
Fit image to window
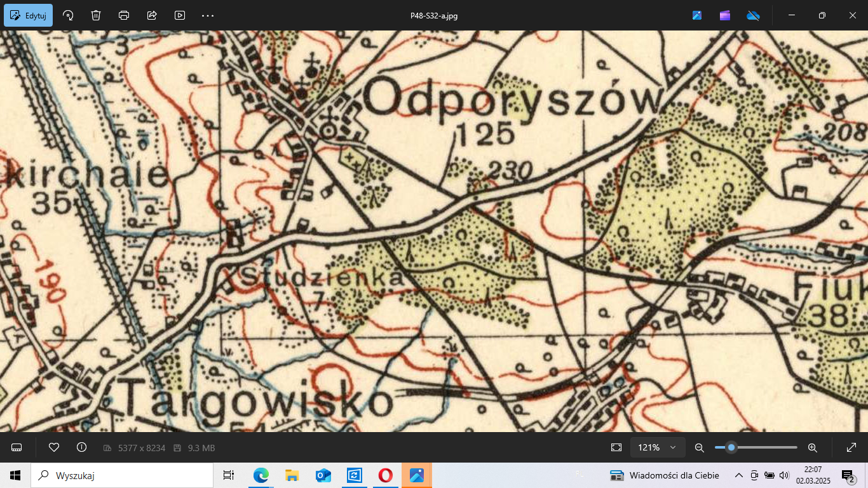click(x=616, y=447)
